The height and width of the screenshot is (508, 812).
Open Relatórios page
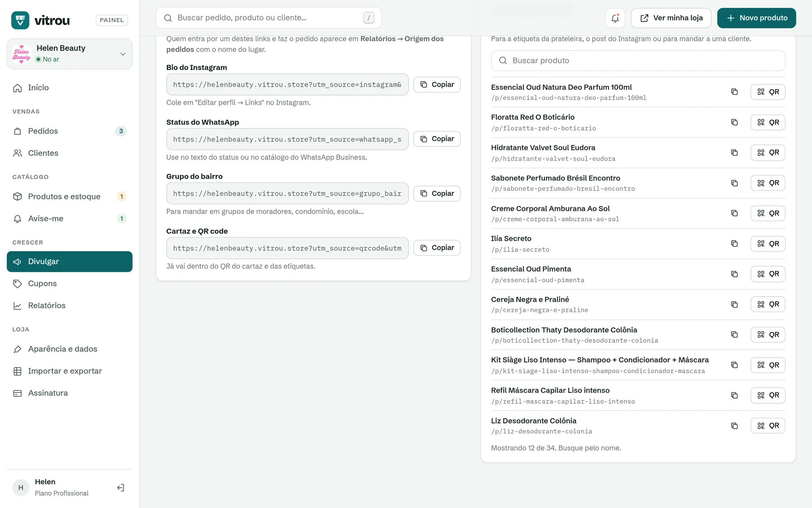[x=69, y=306]
